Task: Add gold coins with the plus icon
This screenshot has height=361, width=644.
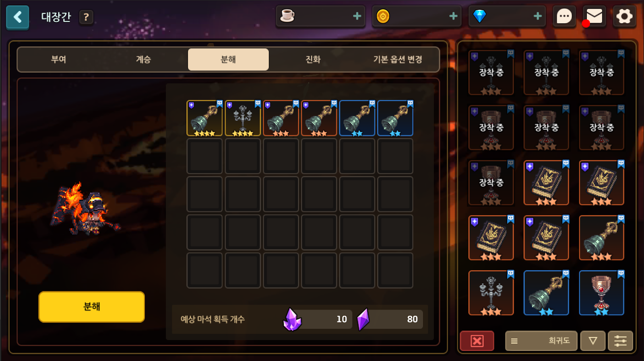Action: click(x=453, y=16)
